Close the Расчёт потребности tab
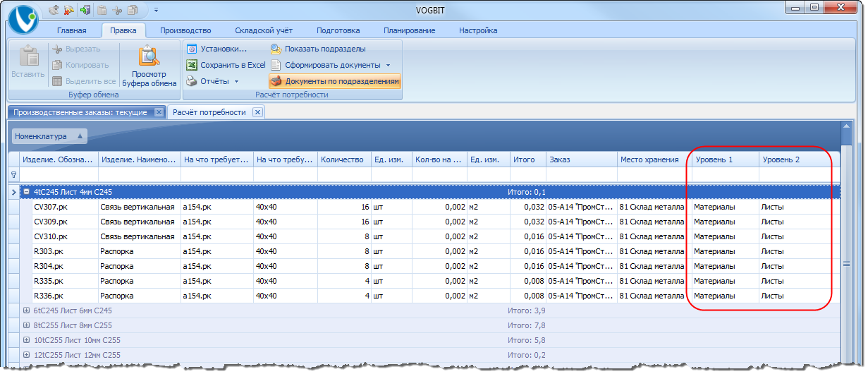Viewport: 868px width, 374px height. (257, 112)
